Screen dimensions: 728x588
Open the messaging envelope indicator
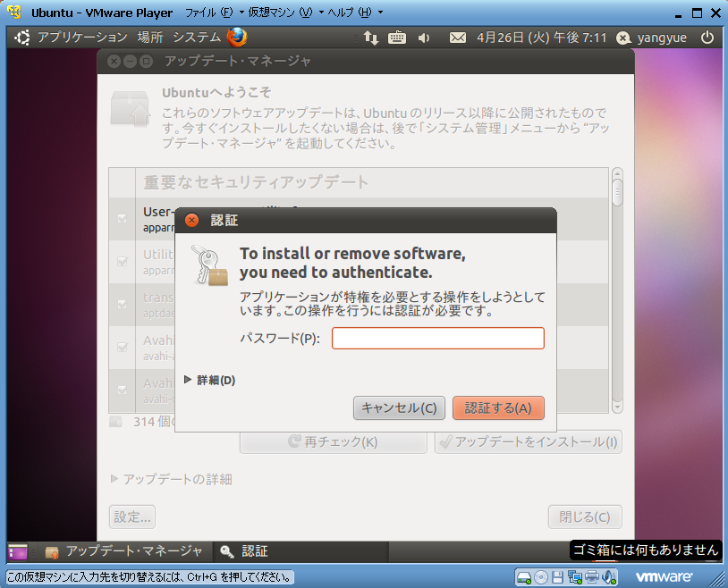click(458, 38)
